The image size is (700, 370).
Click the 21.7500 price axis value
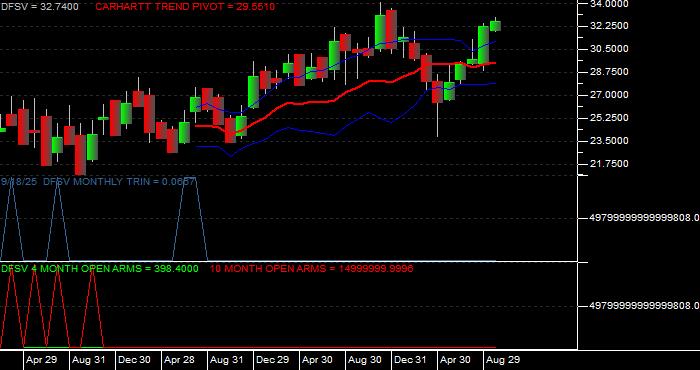coord(609,164)
